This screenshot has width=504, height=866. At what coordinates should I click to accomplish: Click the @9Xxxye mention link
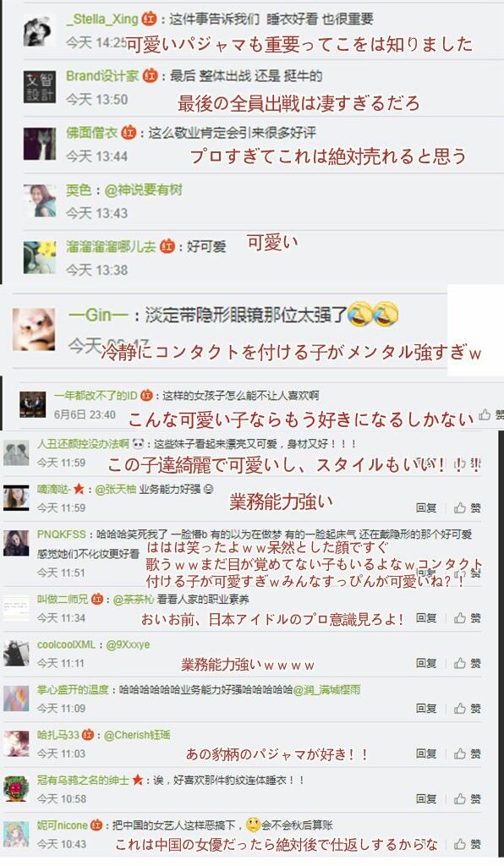(x=128, y=644)
